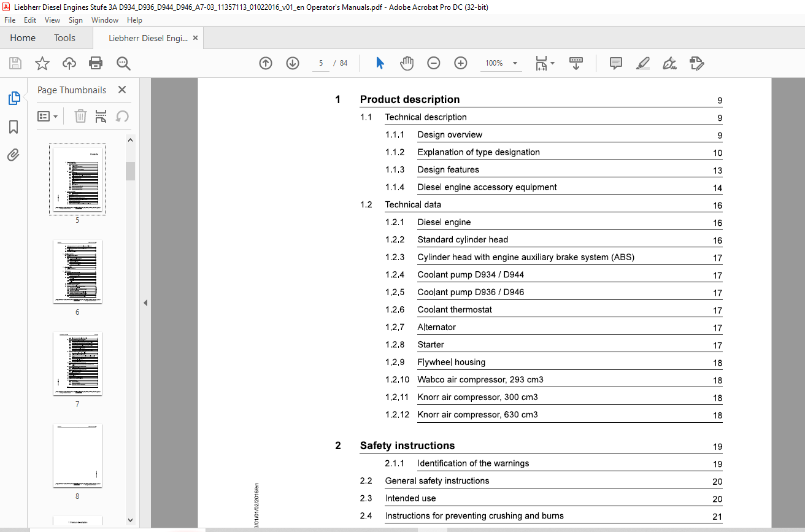Click the extract pages icon in thumbnails
Screen dimensions: 805x532
(x=101, y=116)
